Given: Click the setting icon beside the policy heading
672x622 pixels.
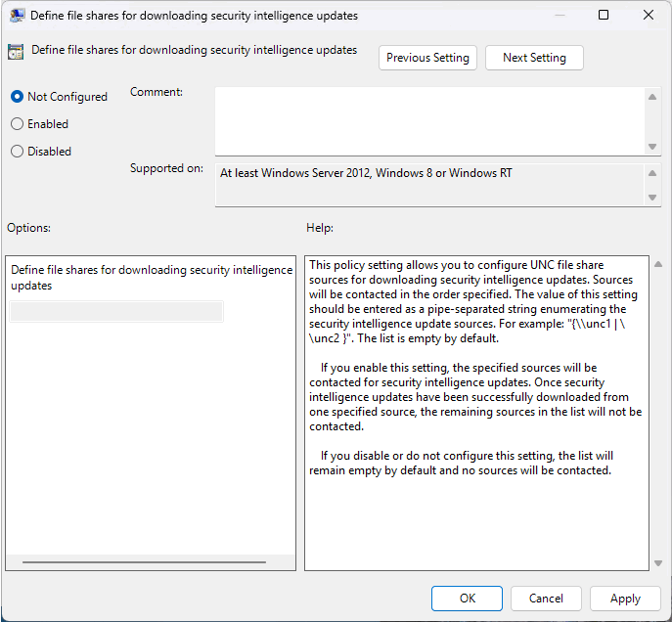Looking at the screenshot, I should pyautogui.click(x=16, y=53).
